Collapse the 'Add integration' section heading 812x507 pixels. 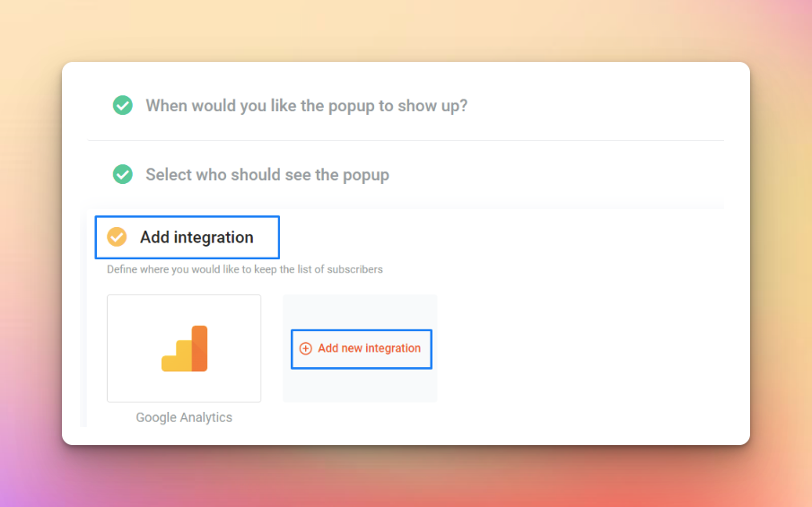[188, 237]
